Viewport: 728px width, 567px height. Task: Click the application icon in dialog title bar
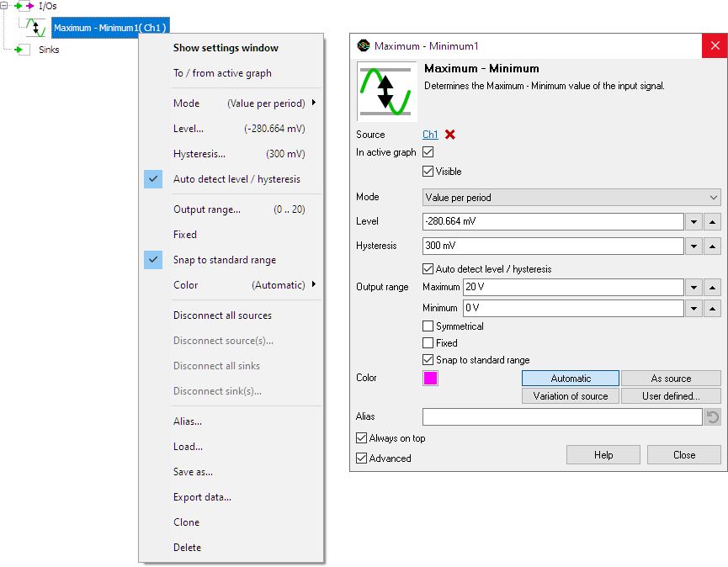click(x=364, y=46)
